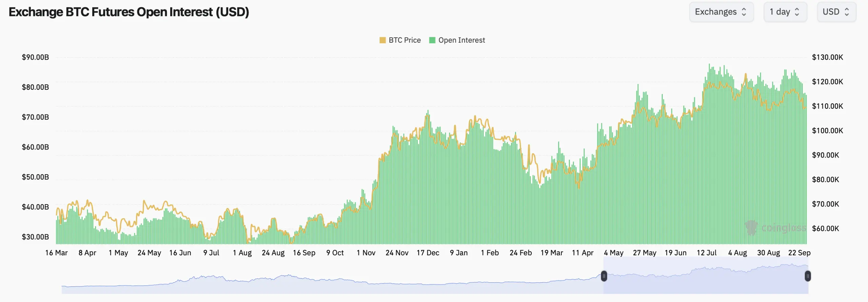Click the right range slider handle
The height and width of the screenshot is (302, 868).
tap(808, 276)
